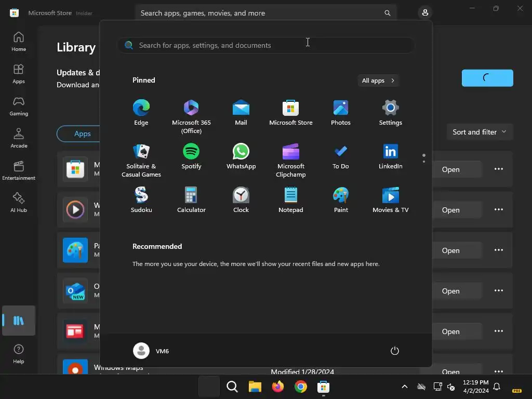The height and width of the screenshot is (399, 532).
Task: Open the Photos pinned app
Action: click(341, 113)
